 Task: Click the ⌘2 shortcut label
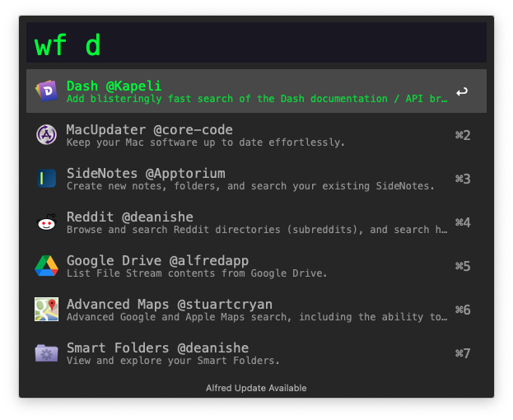tap(462, 135)
